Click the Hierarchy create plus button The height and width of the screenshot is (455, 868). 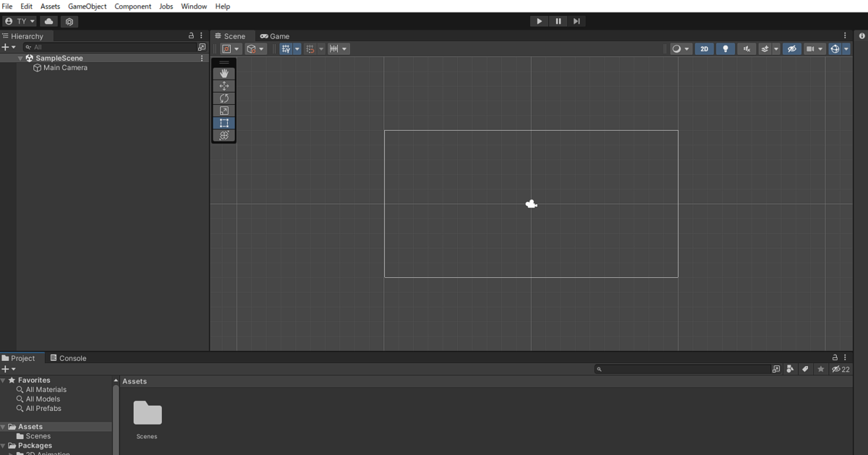tap(9, 47)
